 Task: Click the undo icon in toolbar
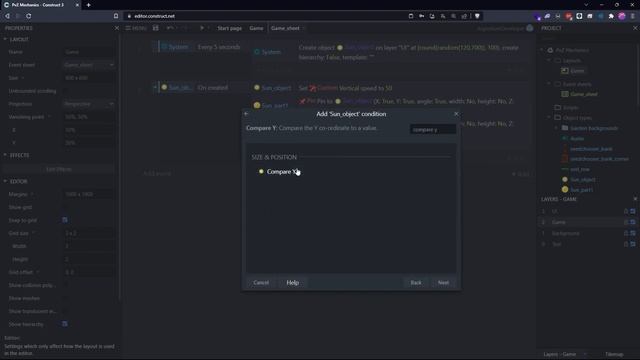[170, 28]
